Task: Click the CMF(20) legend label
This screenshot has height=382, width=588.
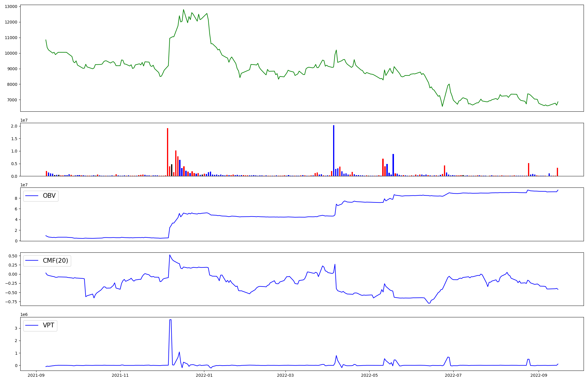Action: 55,261
